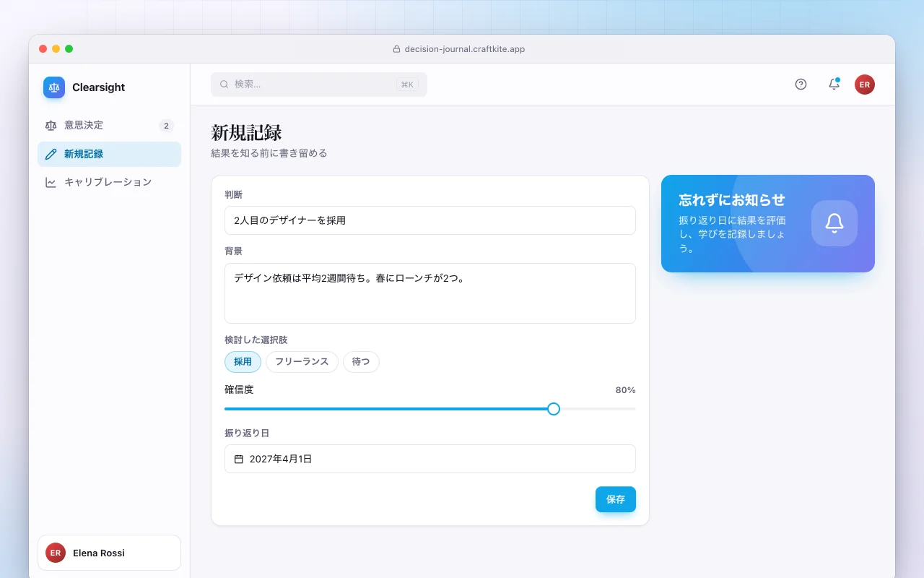Click the chart icon beside キャリブレーション

coord(51,182)
